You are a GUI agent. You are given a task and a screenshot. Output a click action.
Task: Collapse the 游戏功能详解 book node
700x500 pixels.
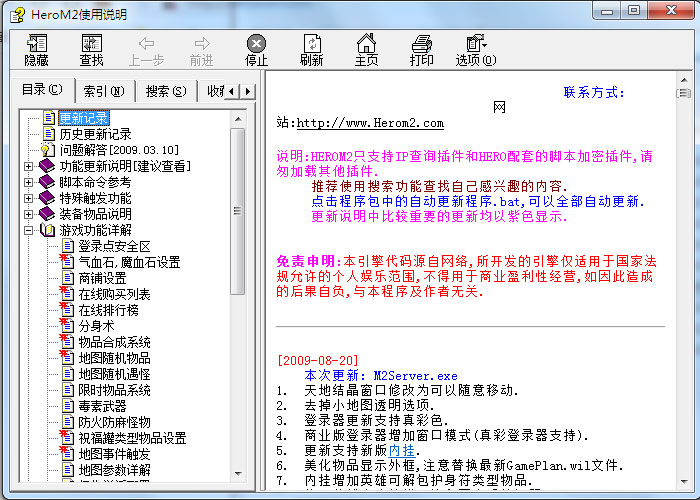tap(29, 230)
